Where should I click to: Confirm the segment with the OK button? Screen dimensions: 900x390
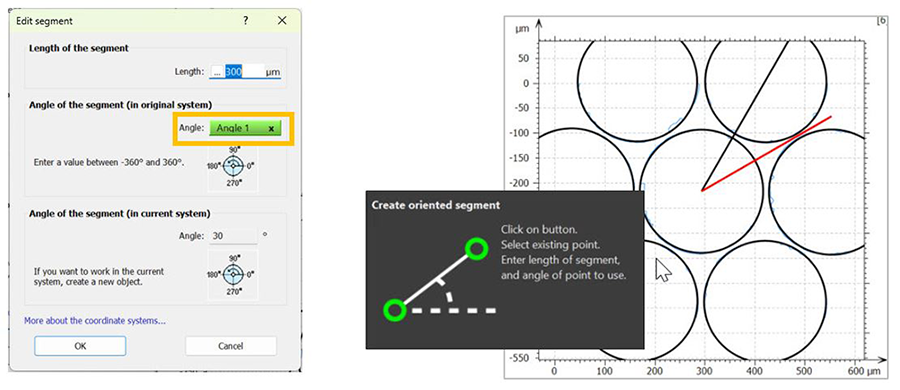pos(80,346)
